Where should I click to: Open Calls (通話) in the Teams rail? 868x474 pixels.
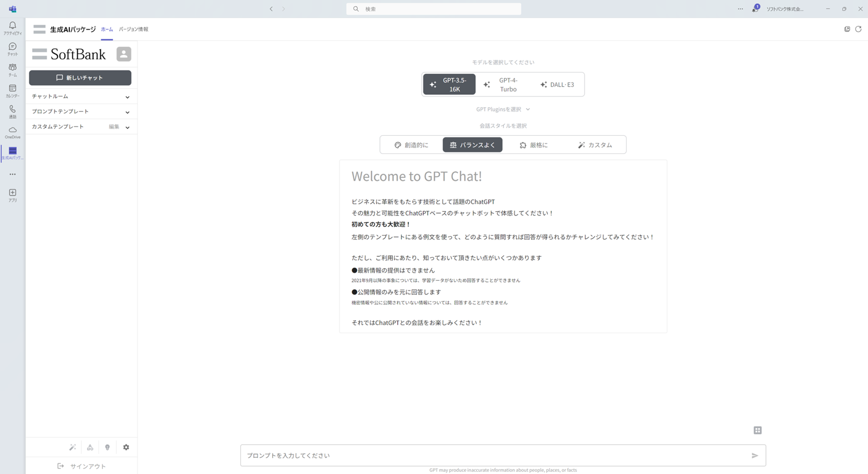point(12,111)
